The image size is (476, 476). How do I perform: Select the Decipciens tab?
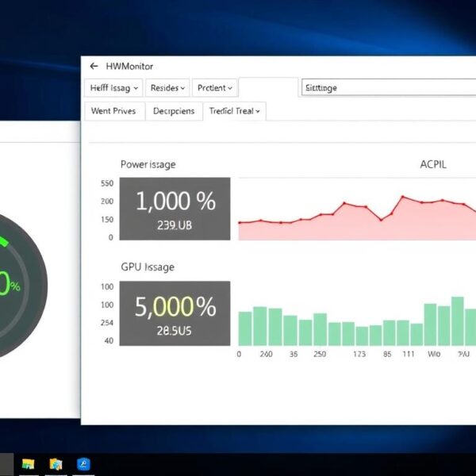(x=174, y=111)
